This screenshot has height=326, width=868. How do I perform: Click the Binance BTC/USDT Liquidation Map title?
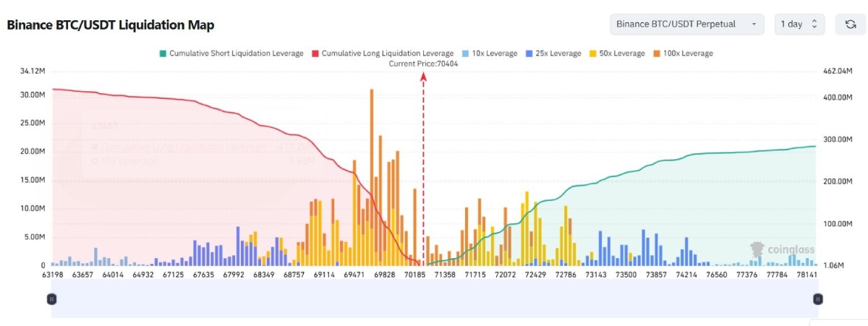[111, 25]
